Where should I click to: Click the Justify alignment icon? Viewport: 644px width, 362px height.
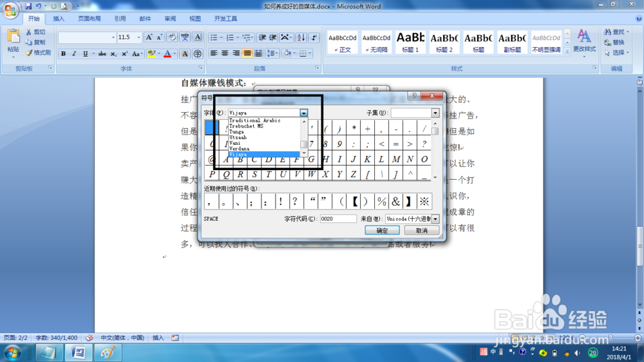point(247,53)
